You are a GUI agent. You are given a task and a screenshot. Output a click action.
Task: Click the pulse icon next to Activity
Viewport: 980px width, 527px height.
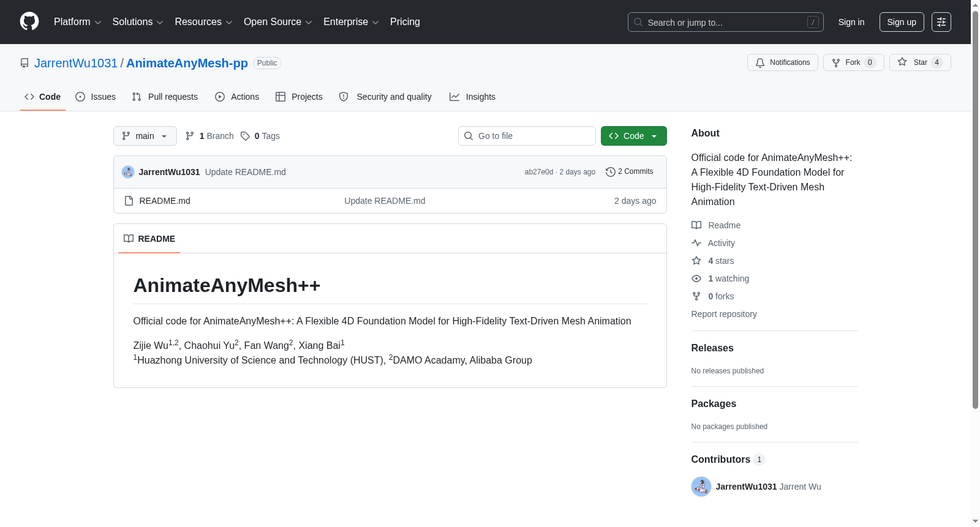696,243
